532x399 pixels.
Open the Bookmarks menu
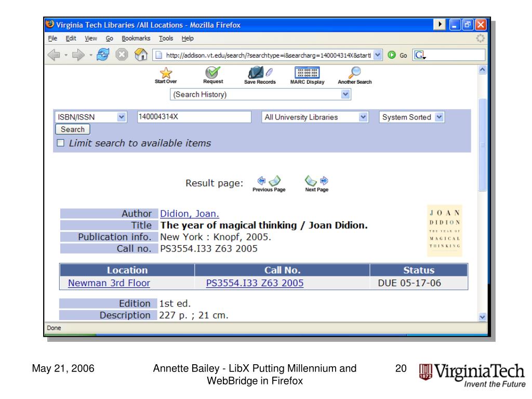click(136, 38)
